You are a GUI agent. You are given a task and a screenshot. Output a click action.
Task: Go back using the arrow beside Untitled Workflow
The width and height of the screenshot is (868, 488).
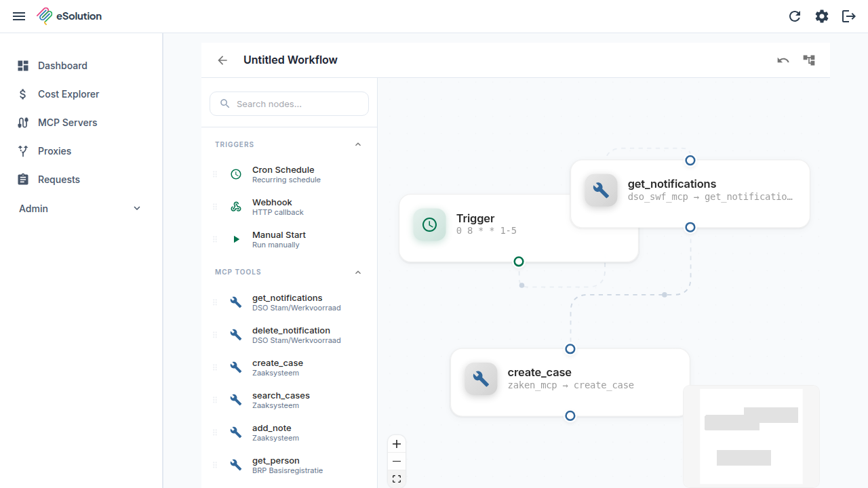pyautogui.click(x=222, y=60)
